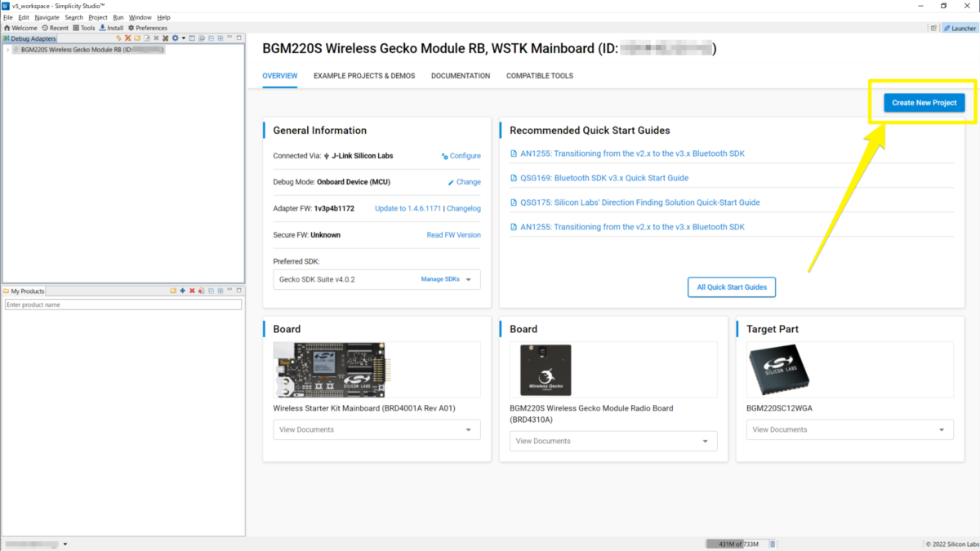980x551 pixels.
Task: Expand the BGM220S Wireless Gecko Module RB tree item
Action: click(7, 50)
